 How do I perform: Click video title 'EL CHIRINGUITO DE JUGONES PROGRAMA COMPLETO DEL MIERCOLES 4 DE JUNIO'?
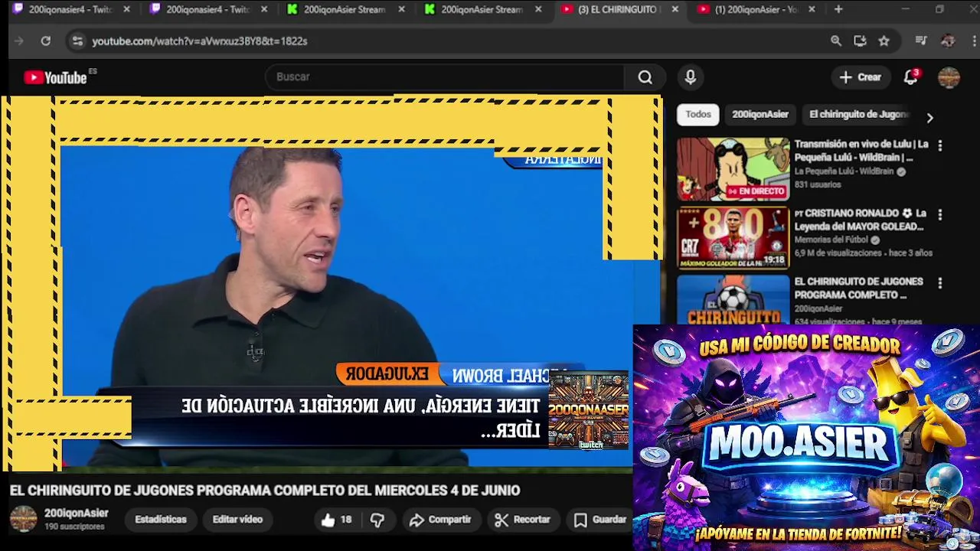(x=265, y=491)
